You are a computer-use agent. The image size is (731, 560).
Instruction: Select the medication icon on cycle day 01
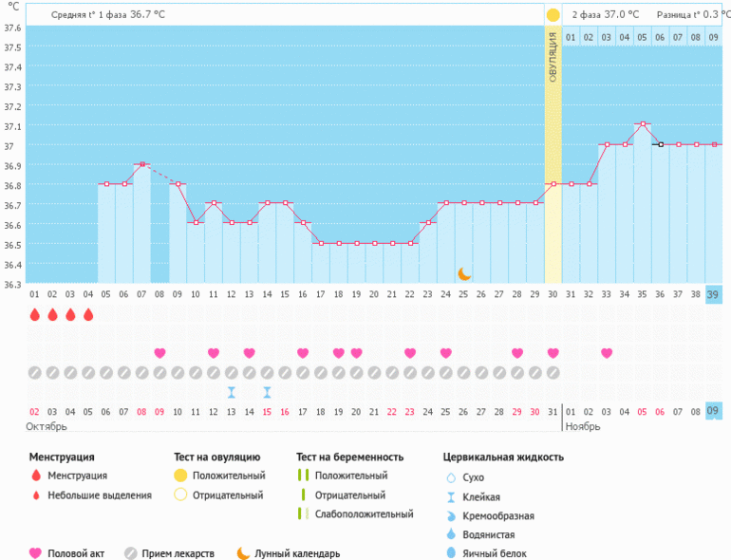pyautogui.click(x=34, y=372)
